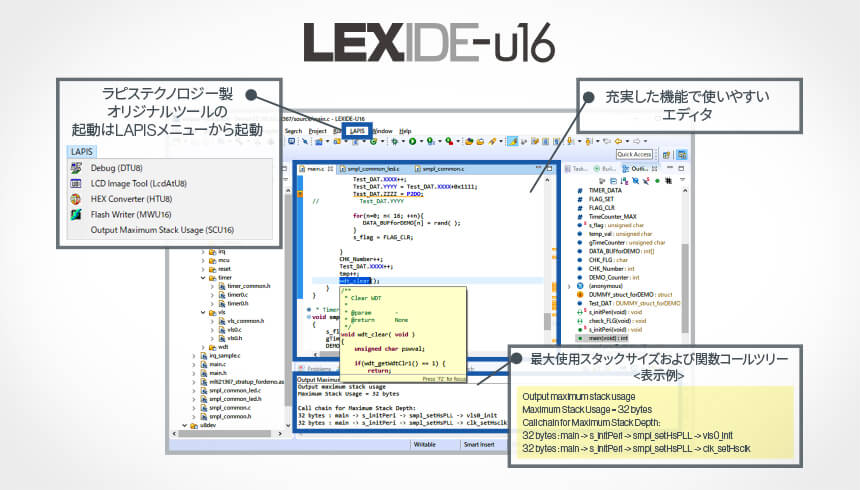This screenshot has height=490, width=860.
Task: Expand the reset folder in project tree
Action: pos(203,269)
